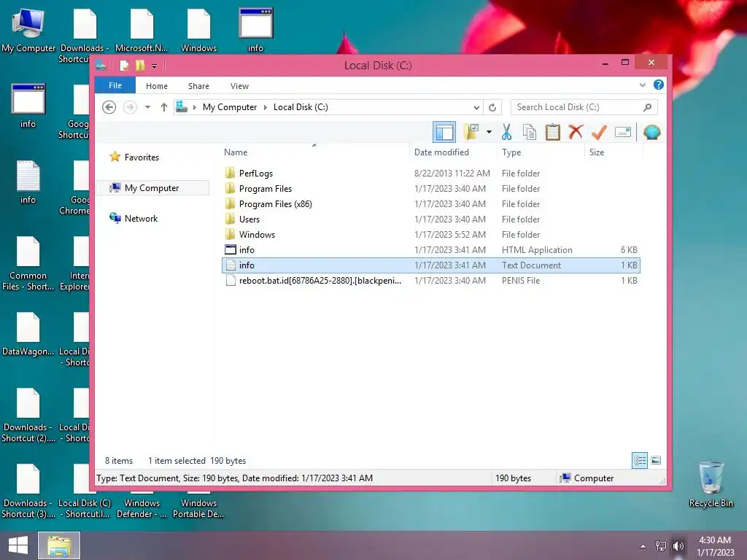Click the Paste clipboard icon
747x560 pixels.
pyautogui.click(x=553, y=132)
